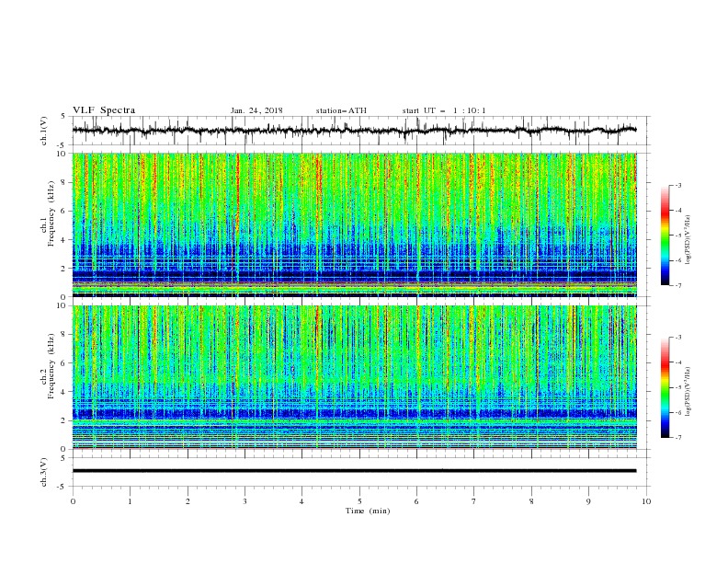Click ch.1 colorbar 'log(PSD)(V²/Hz)' label
The height and width of the screenshot is (563, 728).
[688, 240]
